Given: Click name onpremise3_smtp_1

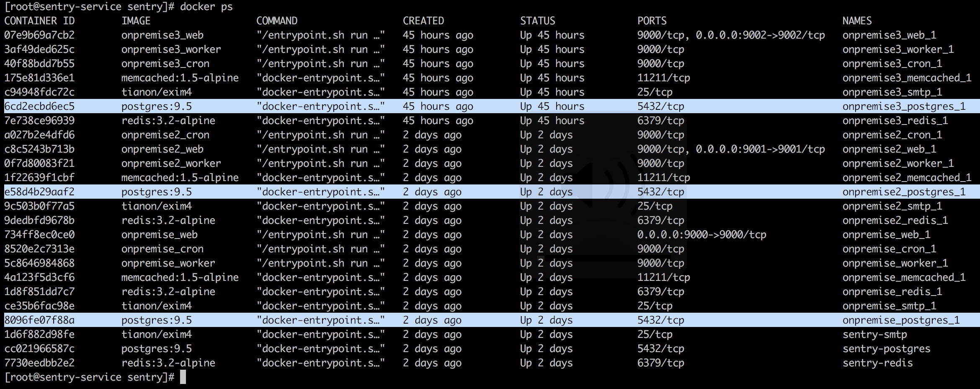Looking at the screenshot, I should [892, 92].
